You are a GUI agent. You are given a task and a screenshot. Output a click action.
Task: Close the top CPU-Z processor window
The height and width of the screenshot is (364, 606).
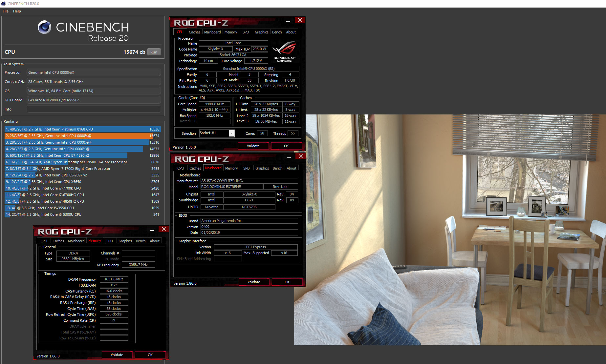pyautogui.click(x=300, y=20)
